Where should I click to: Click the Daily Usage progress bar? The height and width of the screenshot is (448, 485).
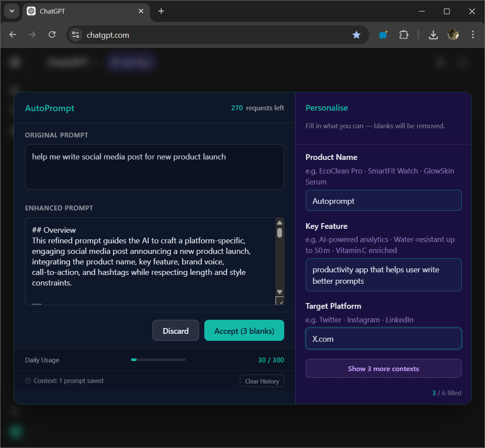pos(158,359)
